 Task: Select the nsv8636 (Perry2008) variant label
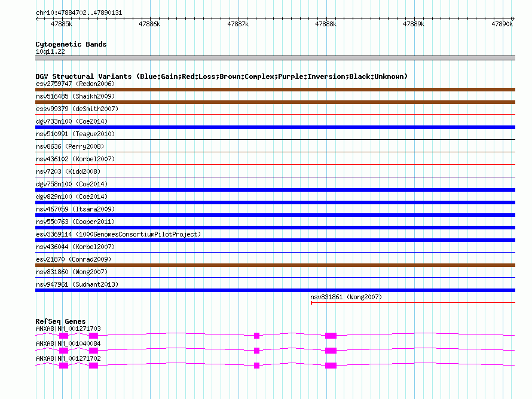(x=69, y=146)
